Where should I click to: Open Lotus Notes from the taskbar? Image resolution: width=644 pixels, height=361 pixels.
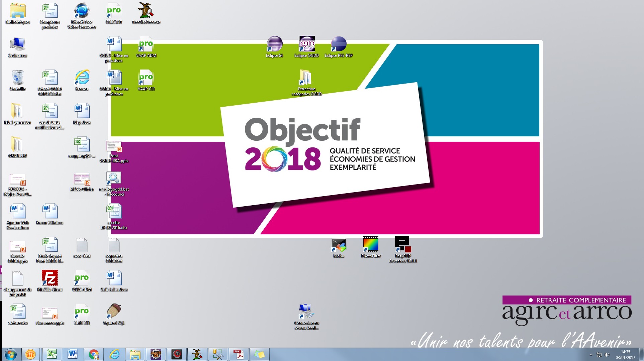[30, 354]
